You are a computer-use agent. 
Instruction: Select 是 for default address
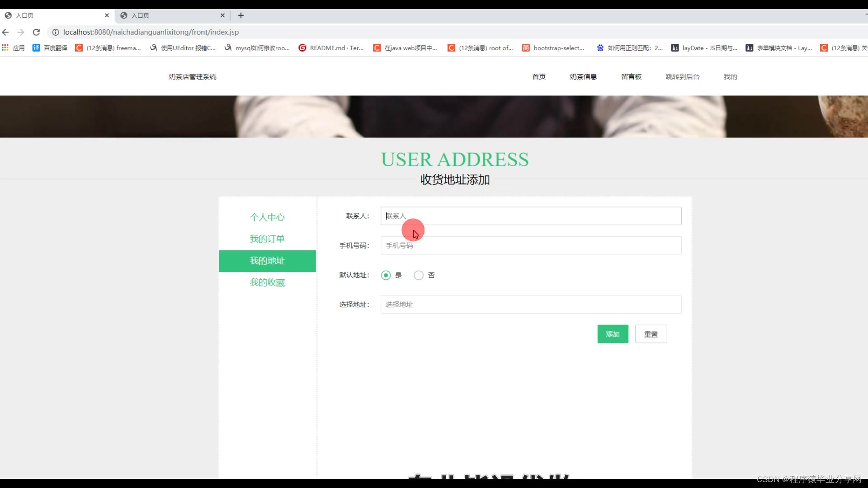[x=386, y=275]
